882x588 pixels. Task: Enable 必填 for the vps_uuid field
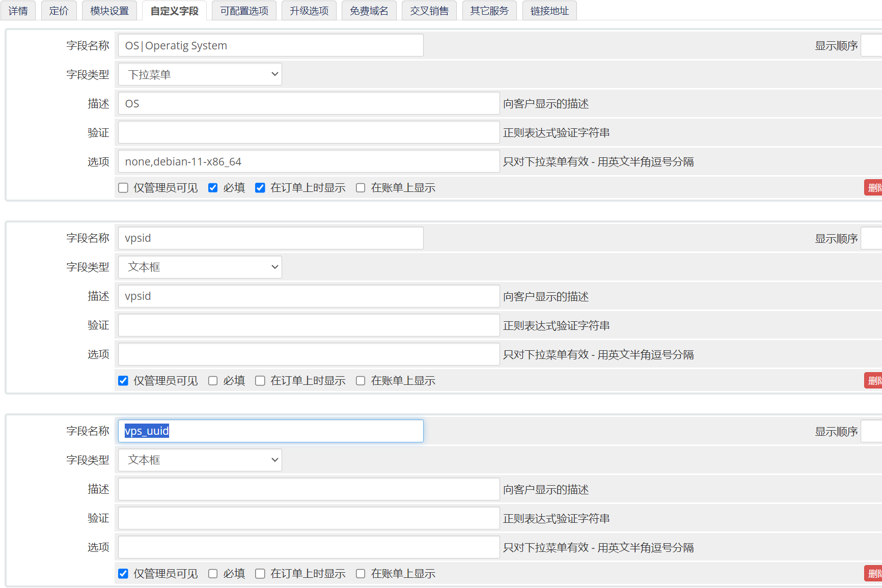[213, 574]
